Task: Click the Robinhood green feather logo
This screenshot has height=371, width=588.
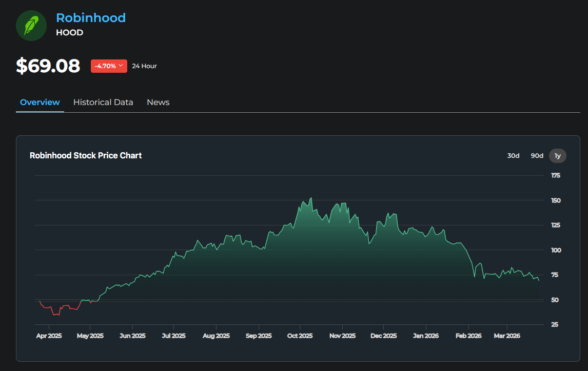Action: tap(31, 25)
